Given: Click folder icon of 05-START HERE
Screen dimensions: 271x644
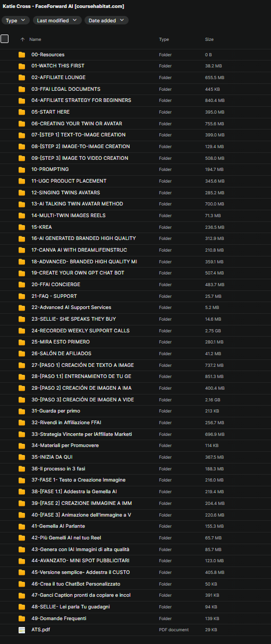Looking at the screenshot, I should [x=22, y=112].
